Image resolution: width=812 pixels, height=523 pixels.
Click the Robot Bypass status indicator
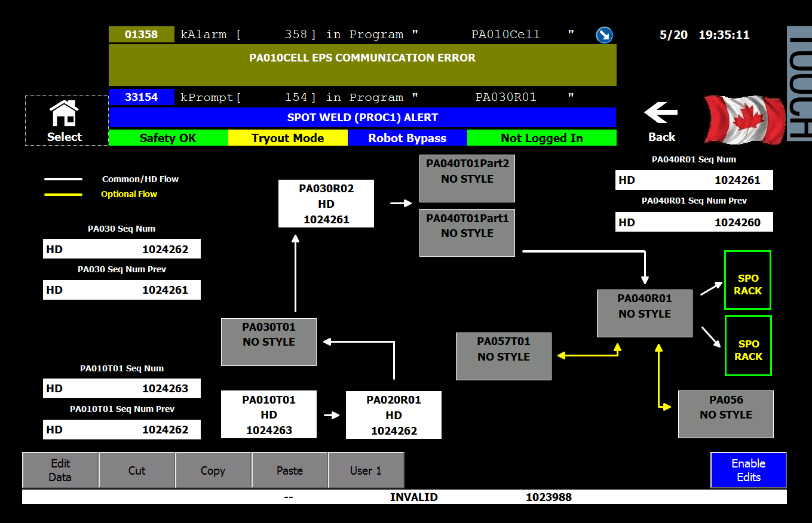pos(407,138)
